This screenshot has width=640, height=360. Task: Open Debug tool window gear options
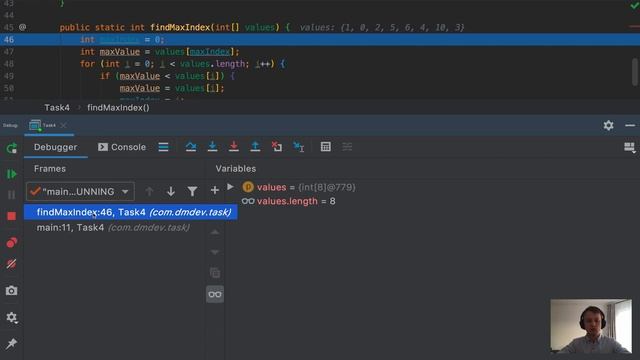(608, 125)
